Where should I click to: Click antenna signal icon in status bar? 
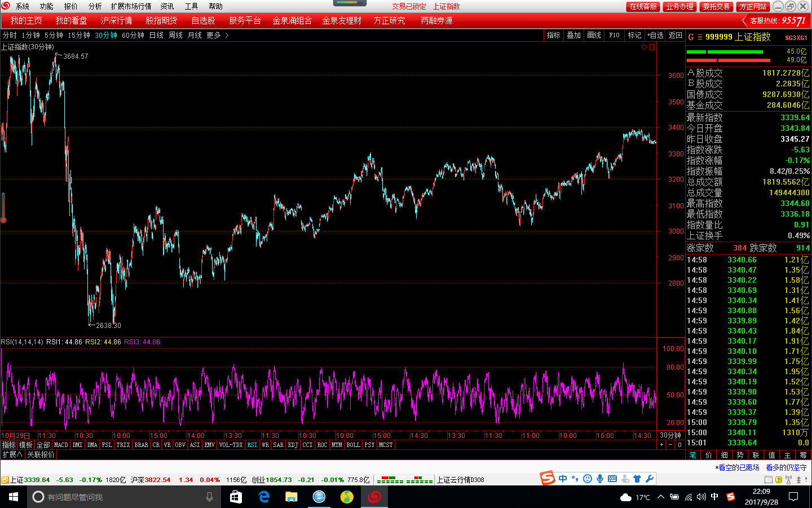[x=788, y=480]
